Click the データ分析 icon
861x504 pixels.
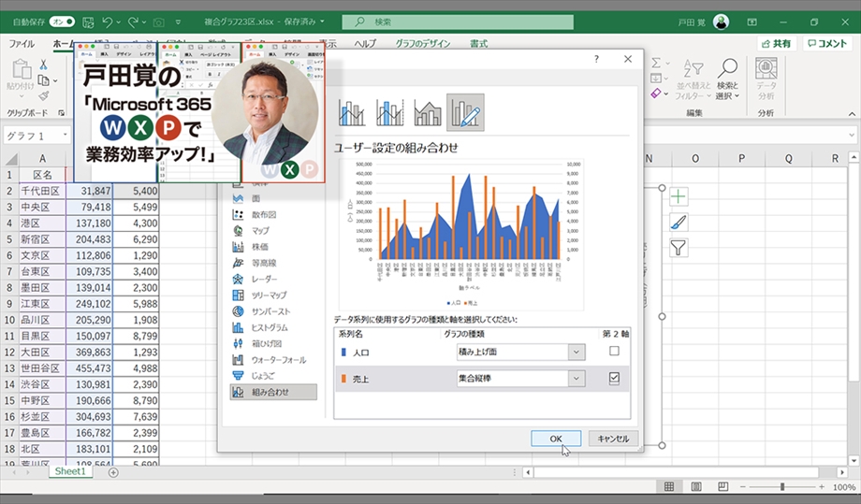[766, 79]
